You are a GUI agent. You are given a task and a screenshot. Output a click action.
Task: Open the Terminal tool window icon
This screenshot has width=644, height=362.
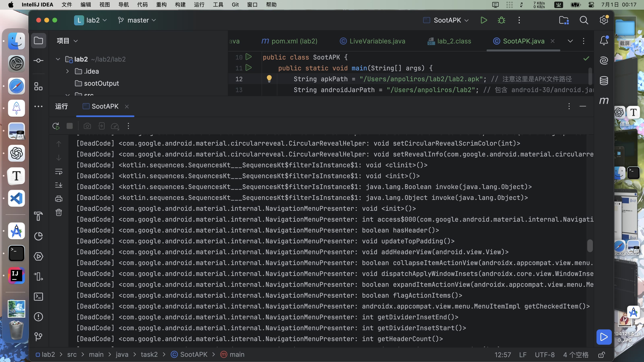(38, 297)
